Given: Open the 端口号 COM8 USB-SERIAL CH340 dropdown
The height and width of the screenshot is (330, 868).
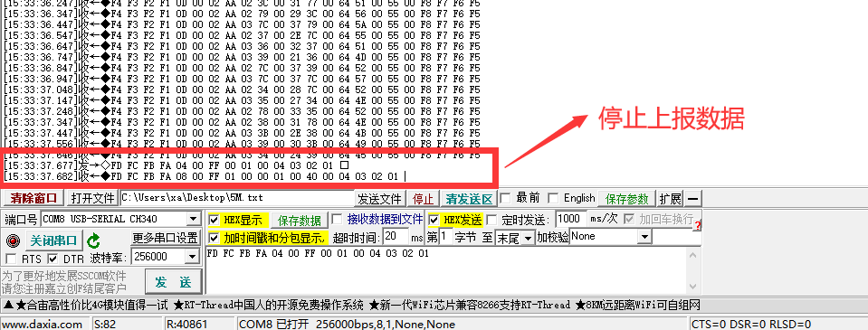Looking at the screenshot, I should 193,220.
